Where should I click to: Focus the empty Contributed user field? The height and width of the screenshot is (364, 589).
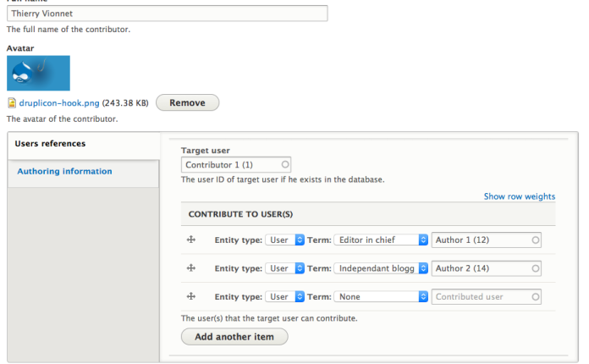click(x=487, y=297)
